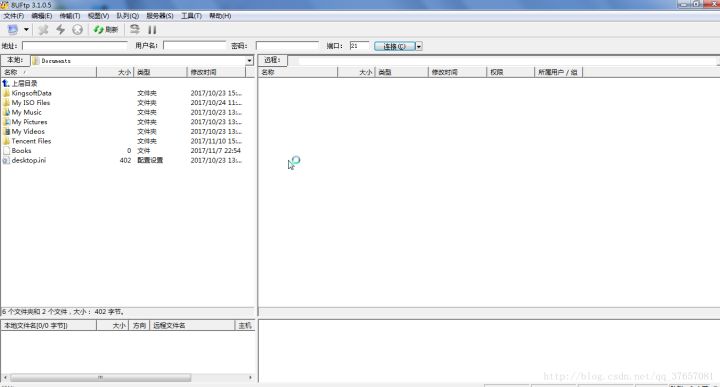Viewport: 720px width, 387px height.
Task: Open the 文件(F) menu
Action: (x=13, y=16)
